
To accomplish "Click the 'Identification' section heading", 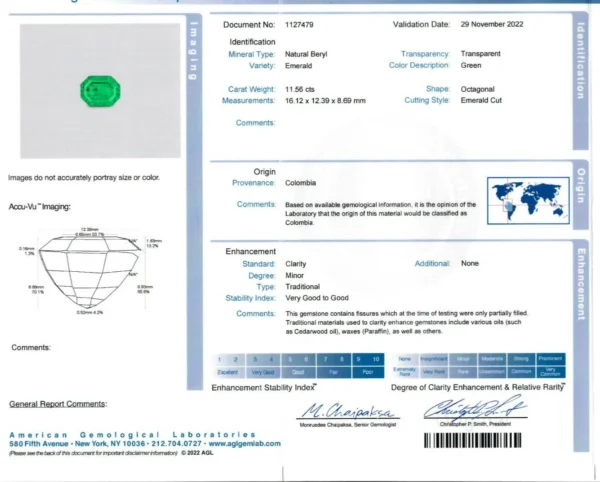I will [252, 42].
